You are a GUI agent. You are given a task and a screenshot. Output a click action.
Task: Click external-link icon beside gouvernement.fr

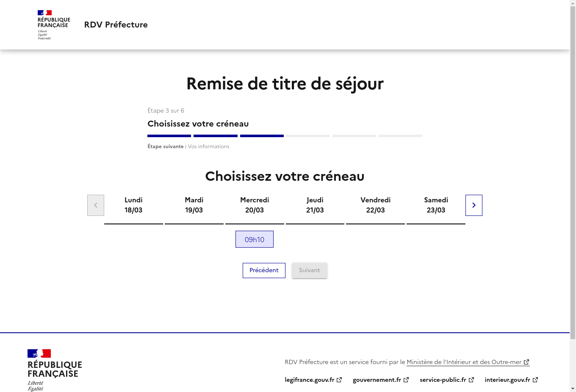[406, 380]
